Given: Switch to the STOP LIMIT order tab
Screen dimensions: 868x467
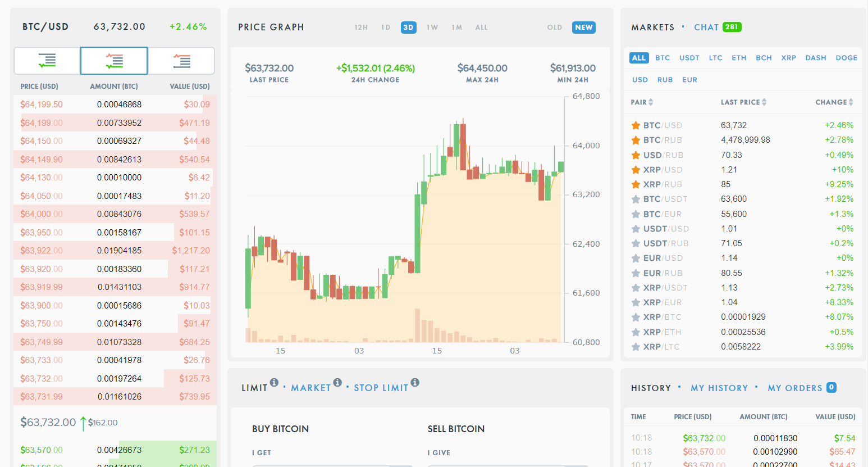Looking at the screenshot, I should (x=381, y=388).
